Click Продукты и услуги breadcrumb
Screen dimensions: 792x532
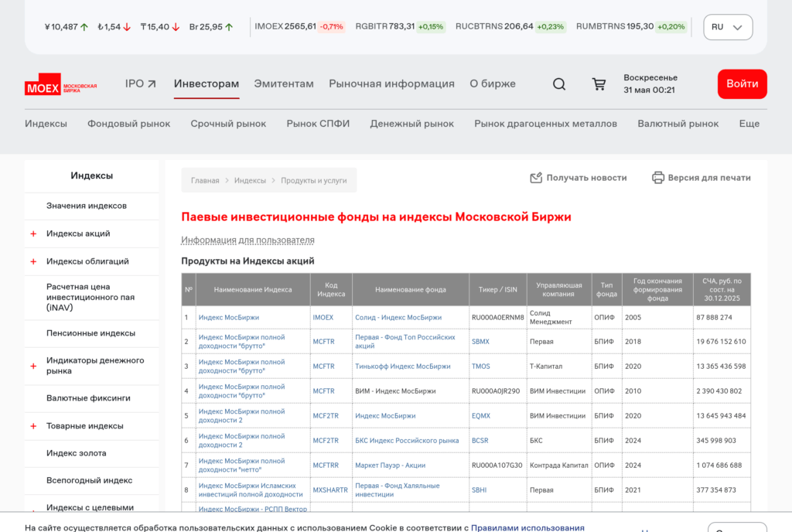pyautogui.click(x=314, y=181)
